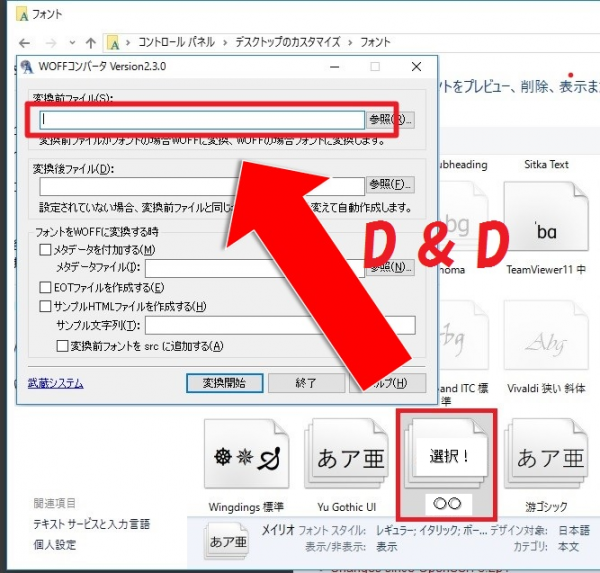Image resolution: width=600 pixels, height=573 pixels.
Task: Minimize the WOFF converter window
Action: click(334, 67)
